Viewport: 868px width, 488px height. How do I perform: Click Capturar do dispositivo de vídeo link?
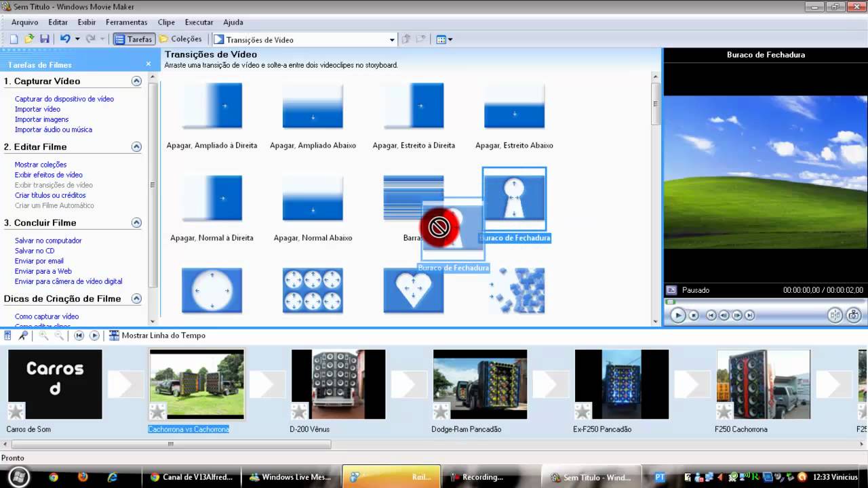(64, 99)
